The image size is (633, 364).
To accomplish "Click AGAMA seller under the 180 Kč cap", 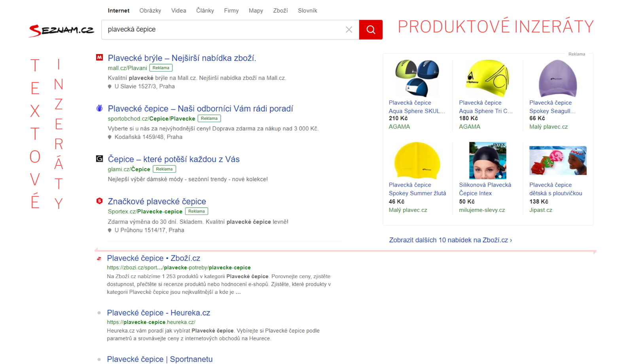I will coord(470,127).
